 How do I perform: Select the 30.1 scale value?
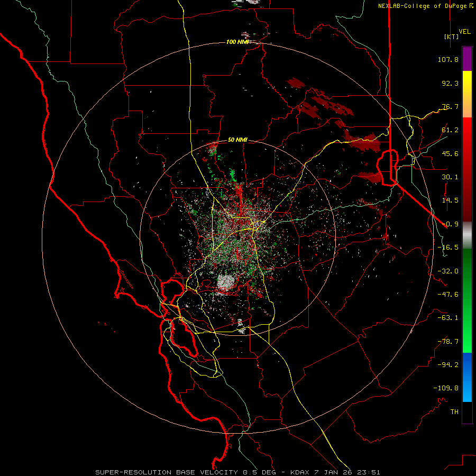450,177
